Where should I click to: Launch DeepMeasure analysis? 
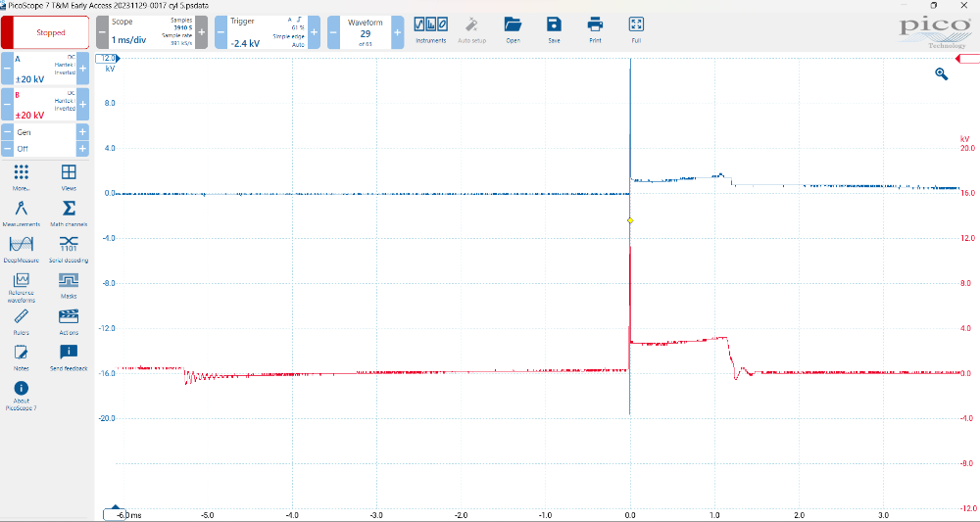[22, 248]
